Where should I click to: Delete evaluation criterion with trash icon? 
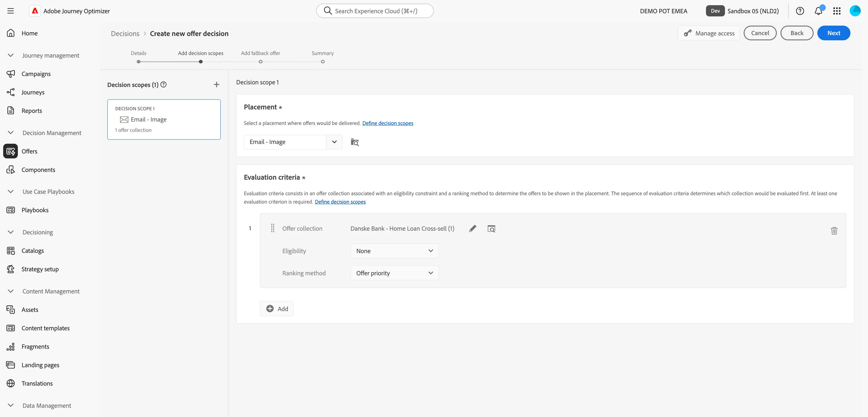834,231
